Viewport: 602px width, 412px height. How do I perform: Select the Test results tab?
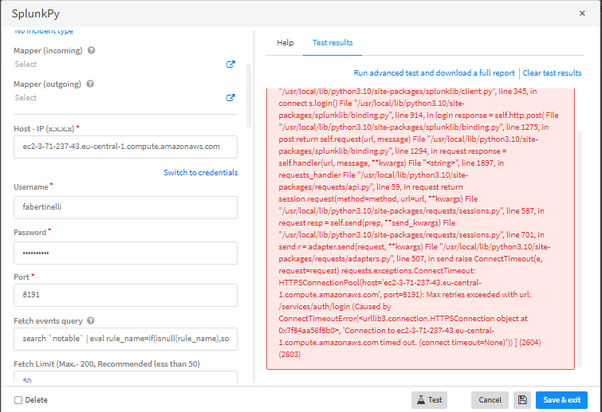[x=332, y=43]
